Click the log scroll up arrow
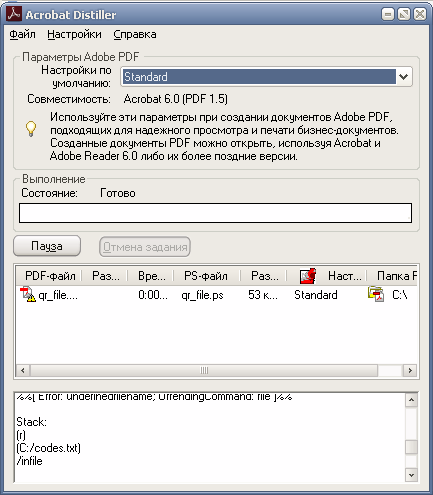The height and width of the screenshot is (495, 433). tap(411, 400)
